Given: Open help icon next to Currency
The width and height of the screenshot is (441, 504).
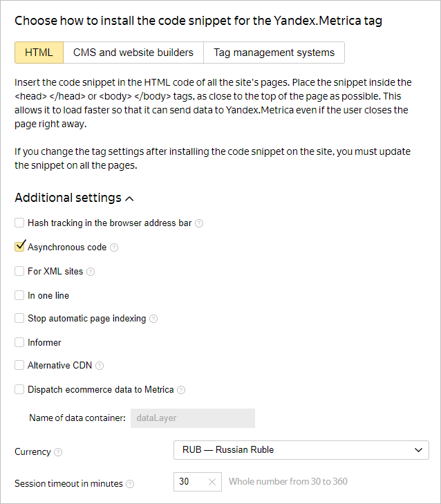Looking at the screenshot, I should tap(58, 452).
